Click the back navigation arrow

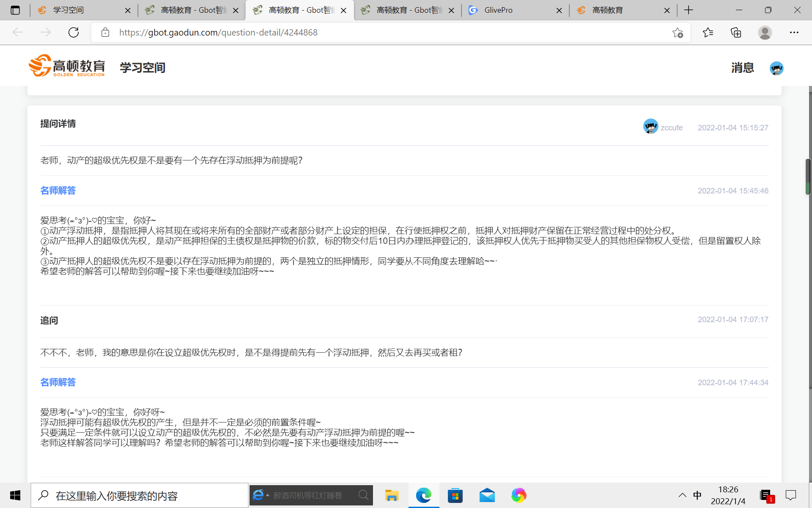17,32
